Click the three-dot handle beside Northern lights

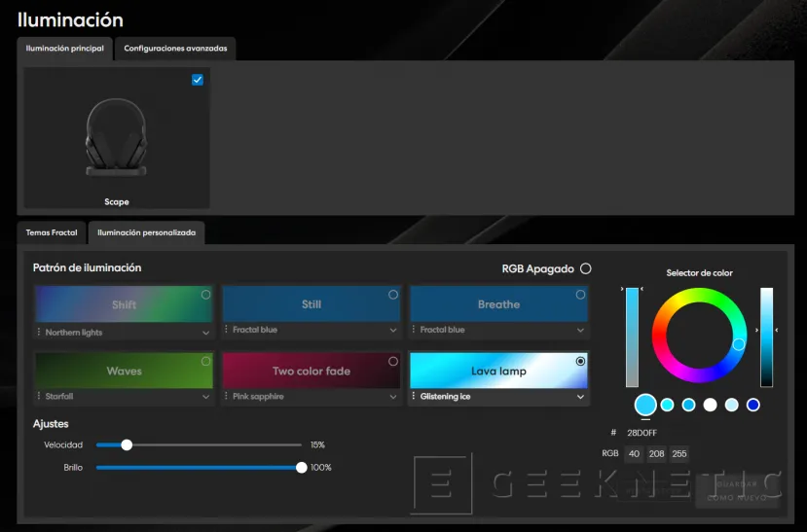[39, 333]
